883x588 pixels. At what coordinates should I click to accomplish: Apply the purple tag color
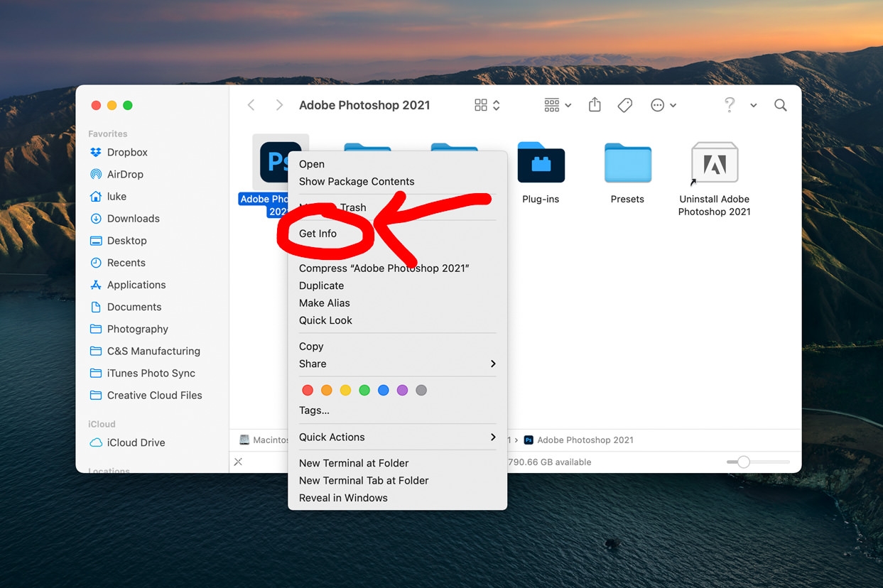click(402, 390)
